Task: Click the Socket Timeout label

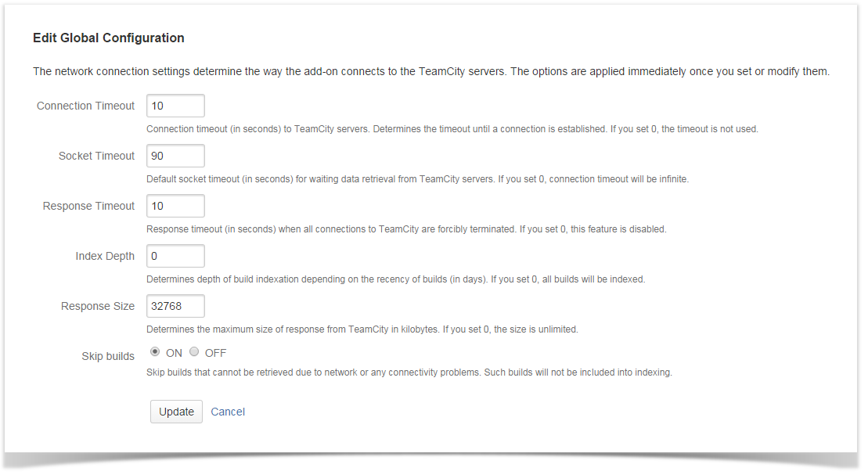Action: pyautogui.click(x=97, y=157)
